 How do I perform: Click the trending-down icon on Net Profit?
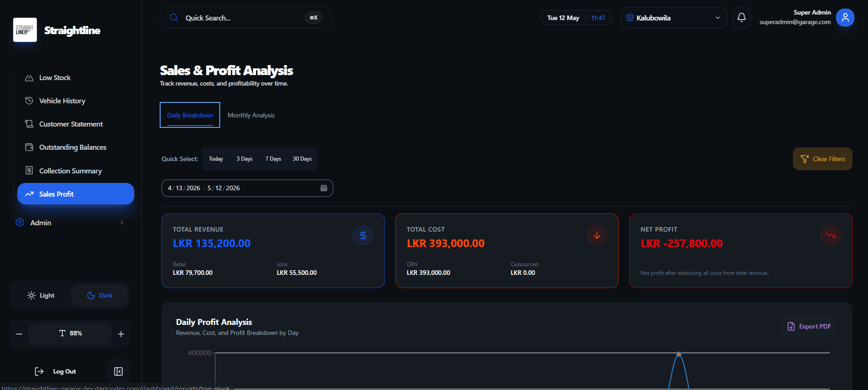point(831,235)
